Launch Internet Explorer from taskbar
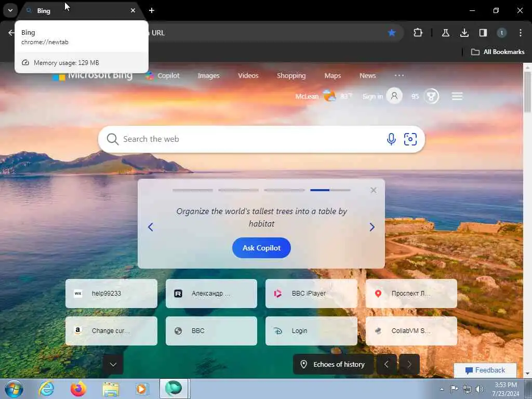The image size is (532, 399). click(x=46, y=389)
